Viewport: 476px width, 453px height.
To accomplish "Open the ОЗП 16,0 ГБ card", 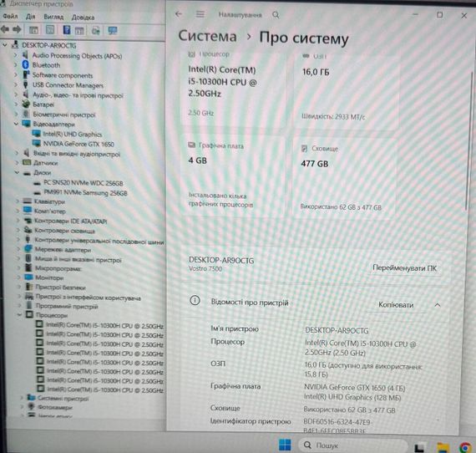I will (346, 90).
